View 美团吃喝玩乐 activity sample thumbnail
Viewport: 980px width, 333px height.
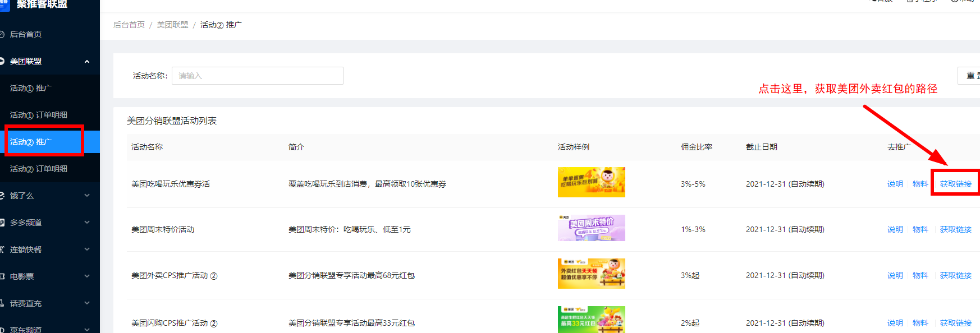click(x=592, y=182)
